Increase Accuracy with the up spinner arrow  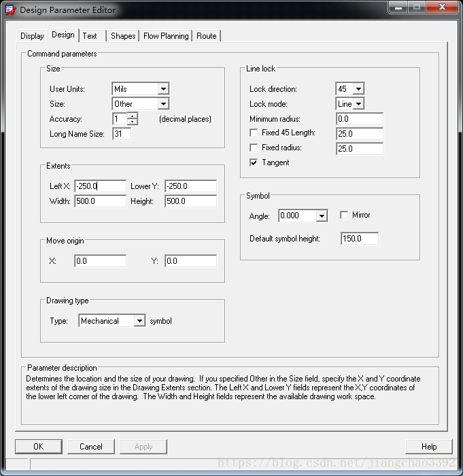[x=132, y=116]
